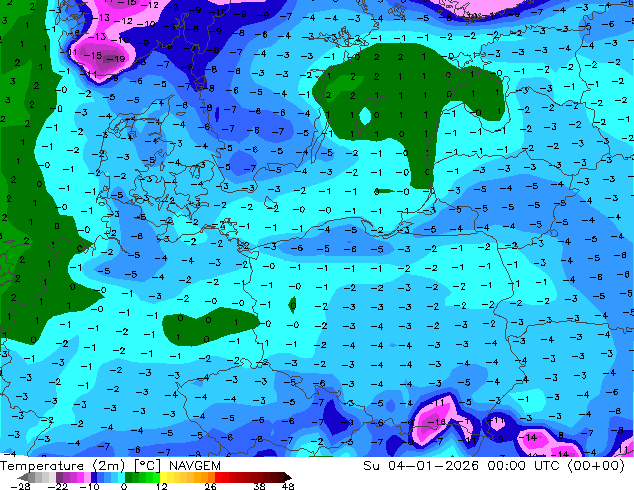
Task: Click the orange segment of the colour scale
Action: coord(204,477)
